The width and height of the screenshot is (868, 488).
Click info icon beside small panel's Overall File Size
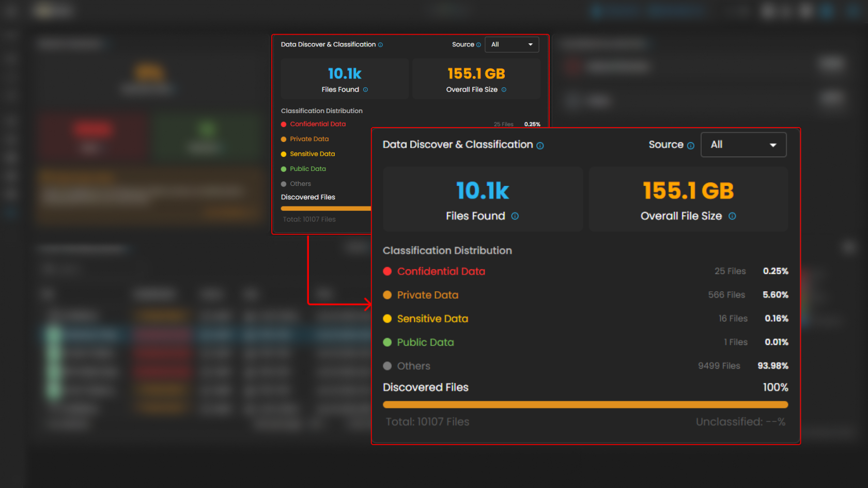point(504,90)
